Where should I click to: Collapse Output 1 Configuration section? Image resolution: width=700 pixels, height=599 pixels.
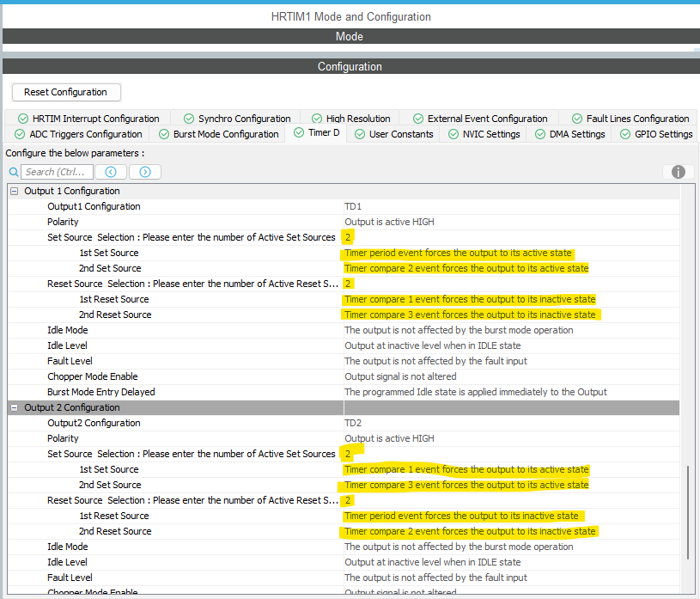pyautogui.click(x=15, y=191)
